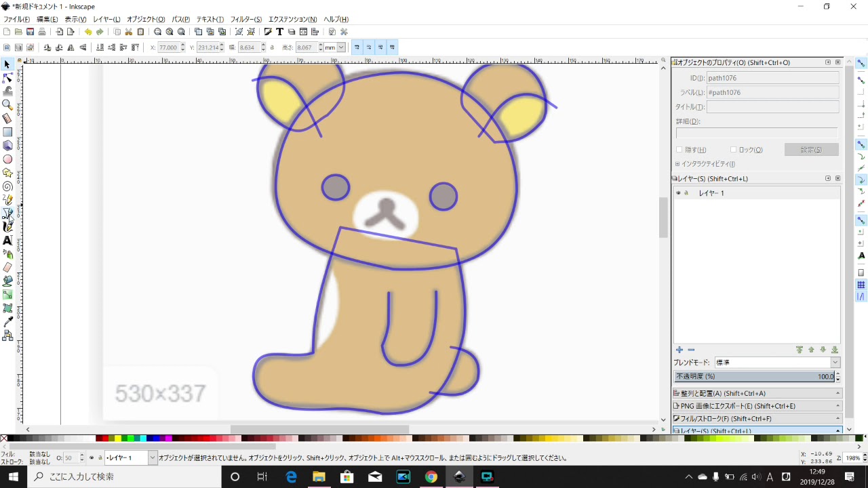This screenshot has height=488, width=868.
Task: Select the Spray tool
Action: 7,254
